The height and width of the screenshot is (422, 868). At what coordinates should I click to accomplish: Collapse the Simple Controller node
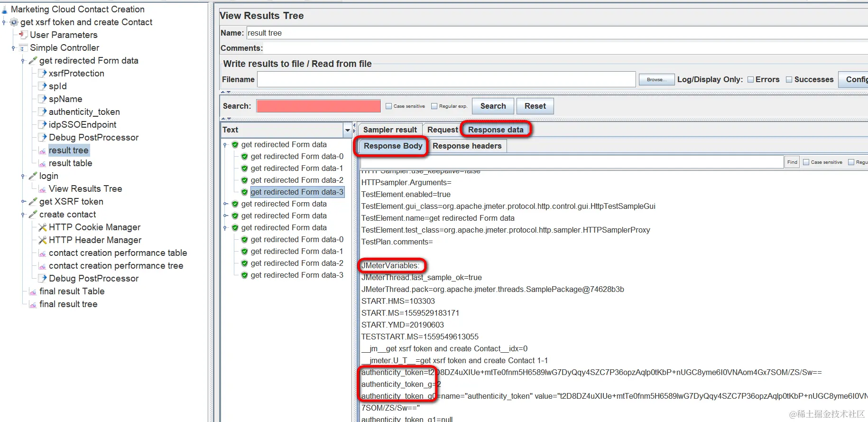click(x=13, y=48)
